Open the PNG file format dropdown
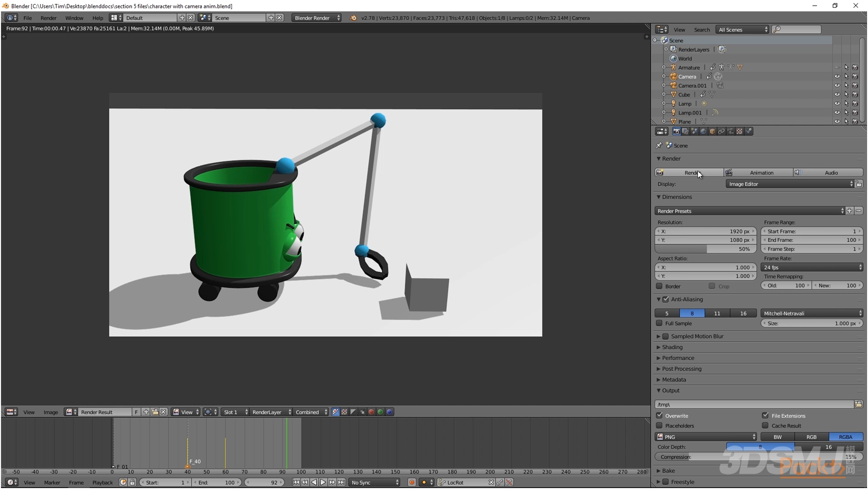The image size is (868, 489). tap(706, 437)
